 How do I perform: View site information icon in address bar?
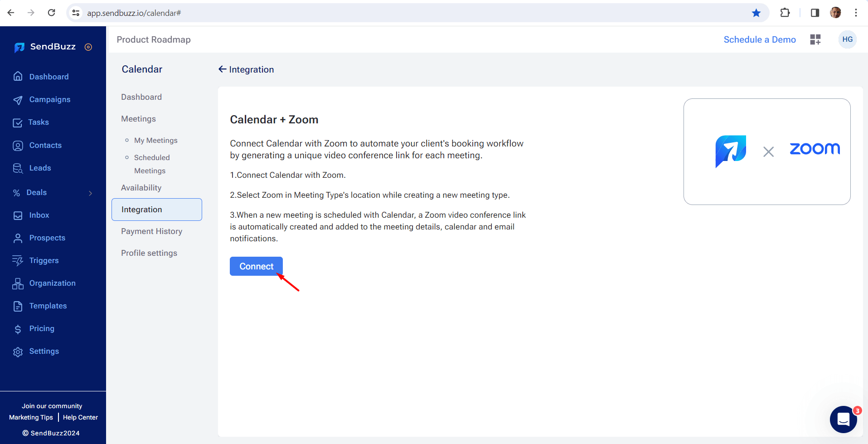[76, 13]
